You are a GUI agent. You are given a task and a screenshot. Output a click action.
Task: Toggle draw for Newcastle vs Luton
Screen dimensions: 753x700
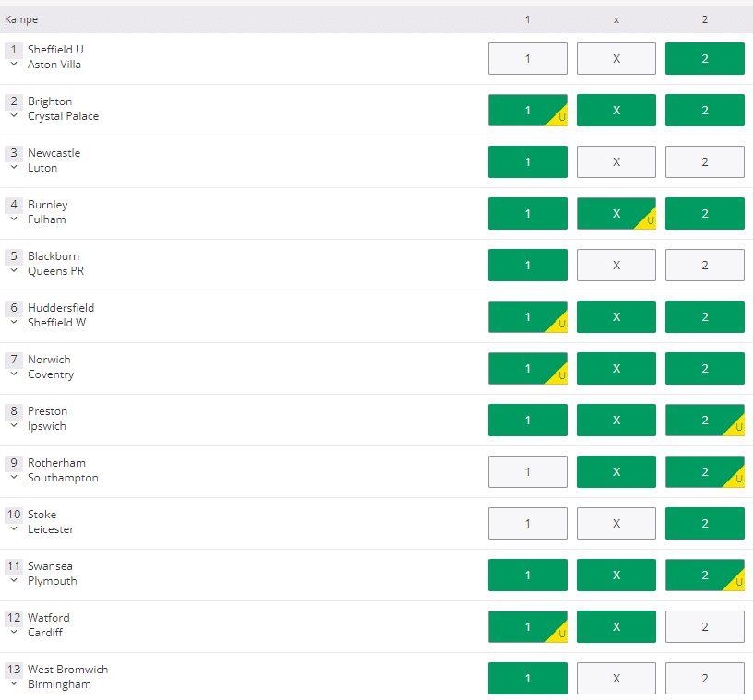616,161
